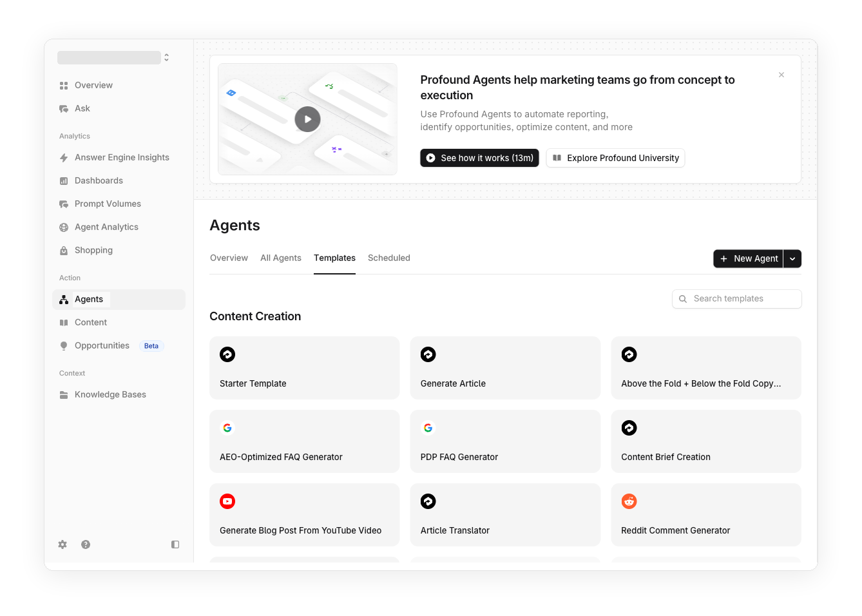Viewport: 862px width, 616px height.
Task: Dismiss the Profound Agents banner
Action: click(x=781, y=75)
